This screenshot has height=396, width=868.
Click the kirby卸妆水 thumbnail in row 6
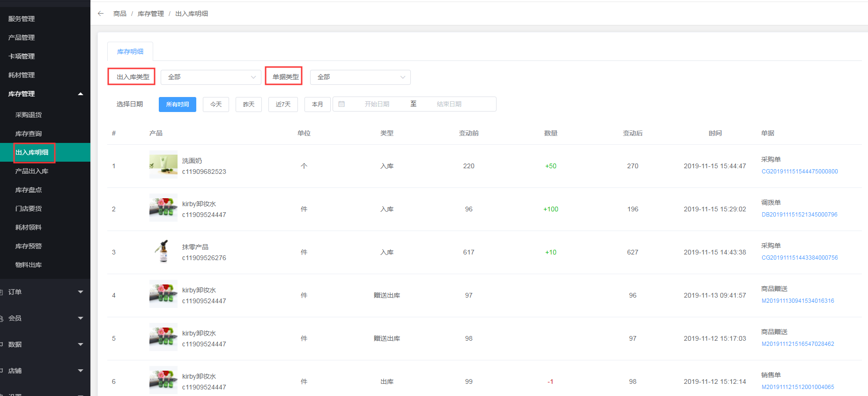click(x=163, y=380)
